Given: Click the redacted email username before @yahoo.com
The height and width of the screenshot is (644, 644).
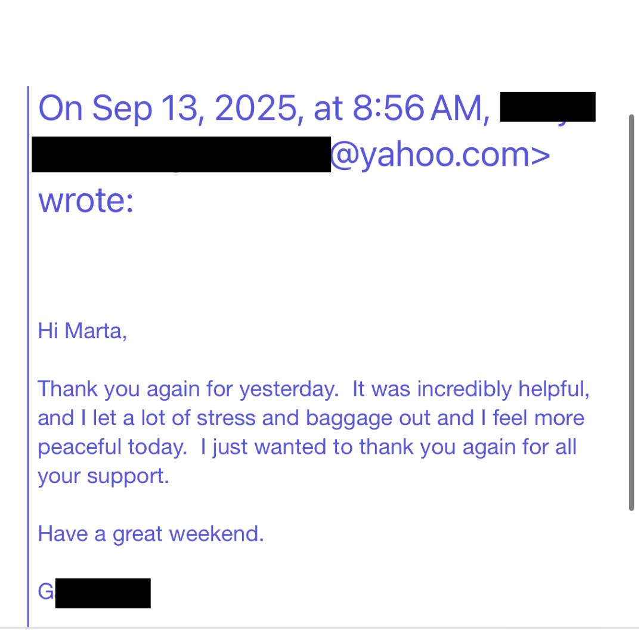Looking at the screenshot, I should pyautogui.click(x=181, y=154).
